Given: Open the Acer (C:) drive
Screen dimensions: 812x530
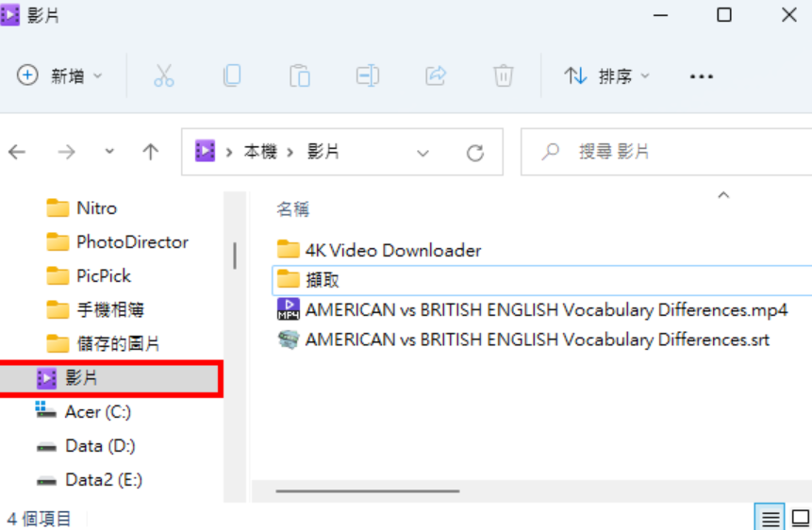Looking at the screenshot, I should (83, 411).
